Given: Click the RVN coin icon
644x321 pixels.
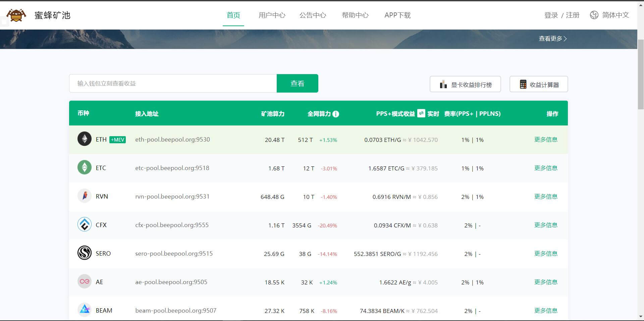Looking at the screenshot, I should pos(85,196).
